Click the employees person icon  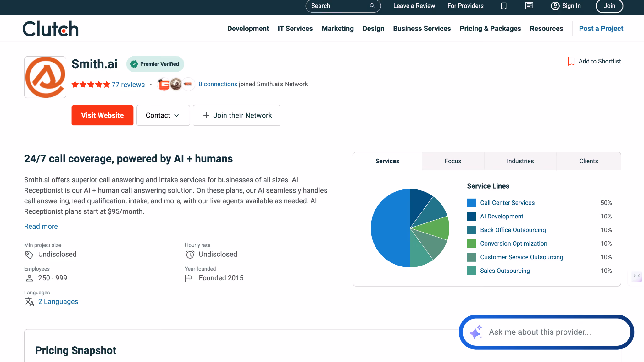tap(29, 278)
